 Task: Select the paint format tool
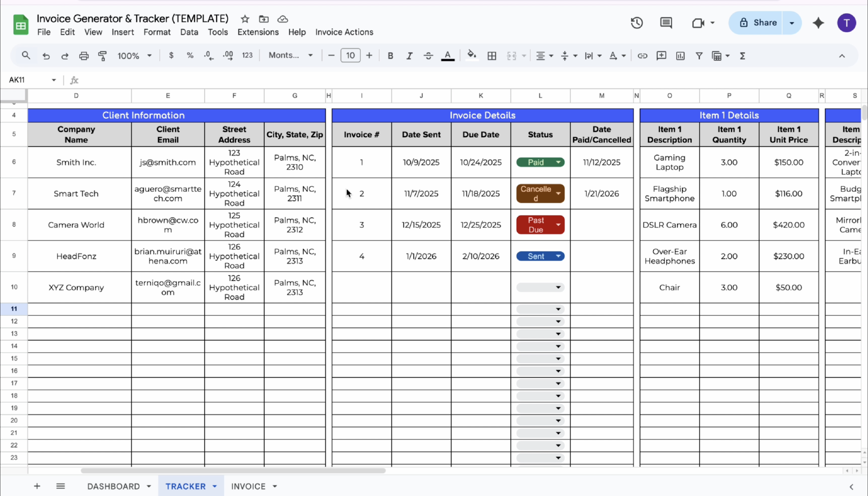[x=102, y=56]
